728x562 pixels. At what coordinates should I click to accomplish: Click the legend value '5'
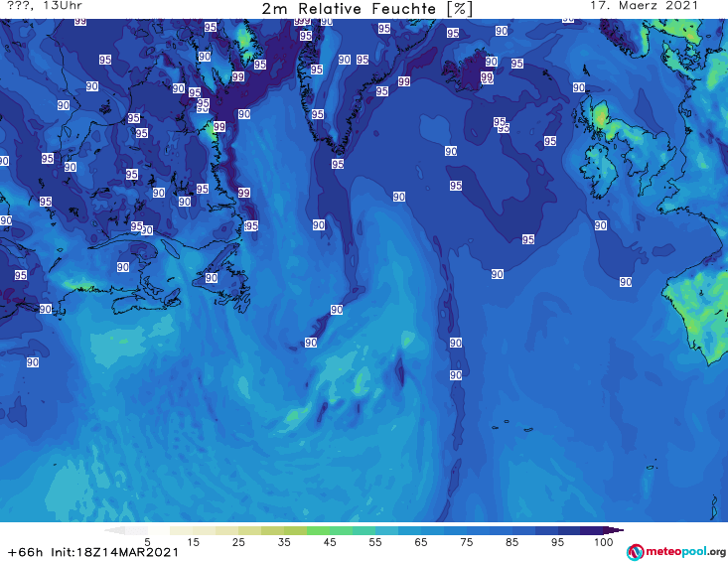pos(147,542)
